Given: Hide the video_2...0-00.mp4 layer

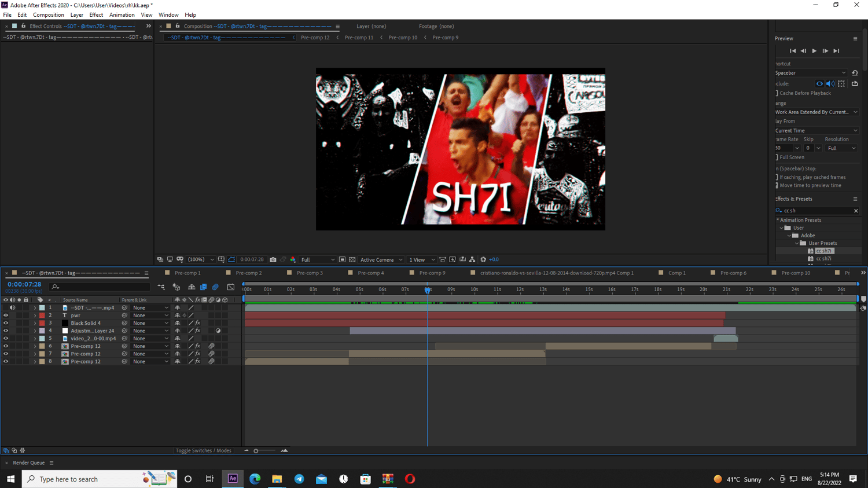Looking at the screenshot, I should (6, 339).
